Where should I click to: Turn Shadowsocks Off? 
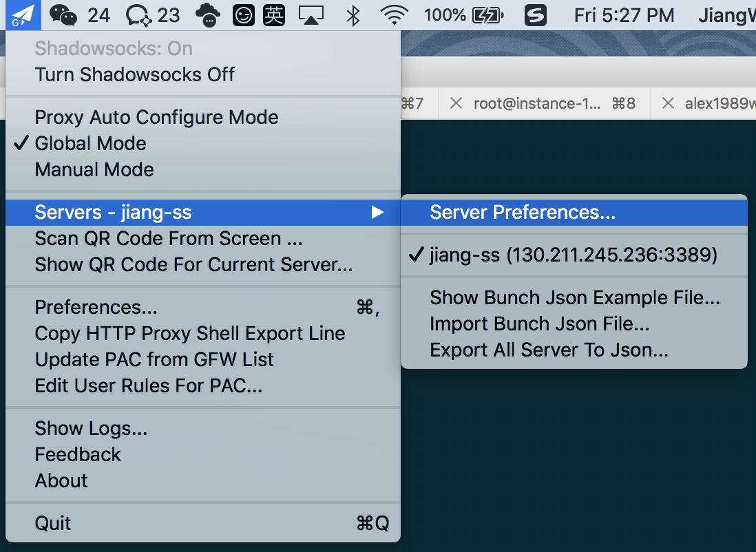203,75
